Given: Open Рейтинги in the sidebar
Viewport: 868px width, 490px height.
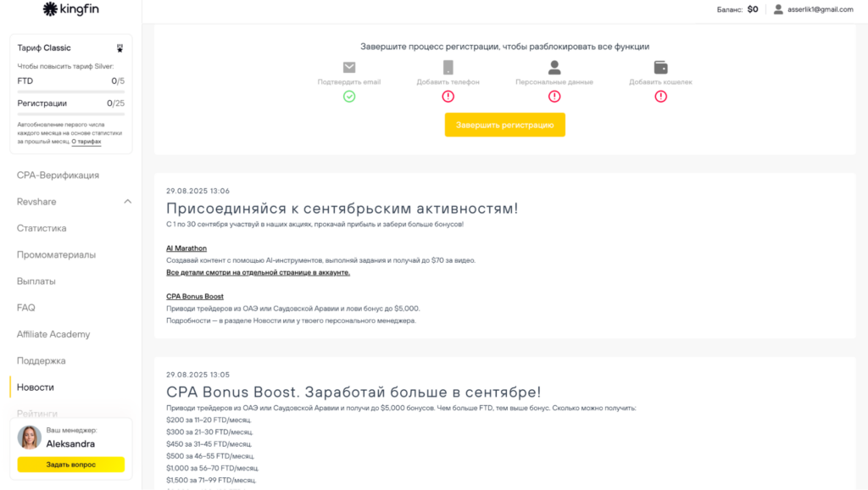Looking at the screenshot, I should click(x=37, y=414).
